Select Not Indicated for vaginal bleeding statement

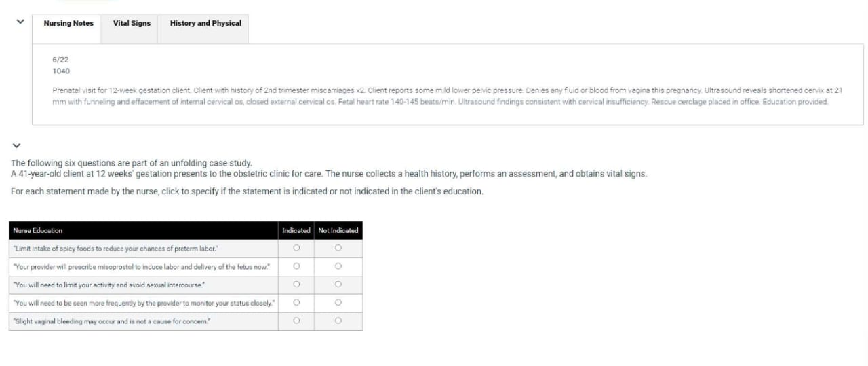coord(338,321)
